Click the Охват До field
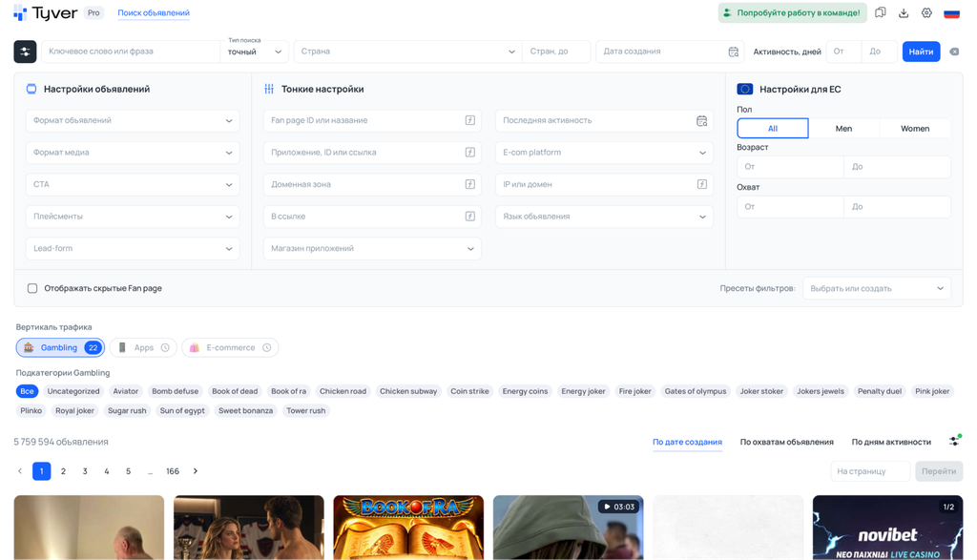 pos(897,207)
